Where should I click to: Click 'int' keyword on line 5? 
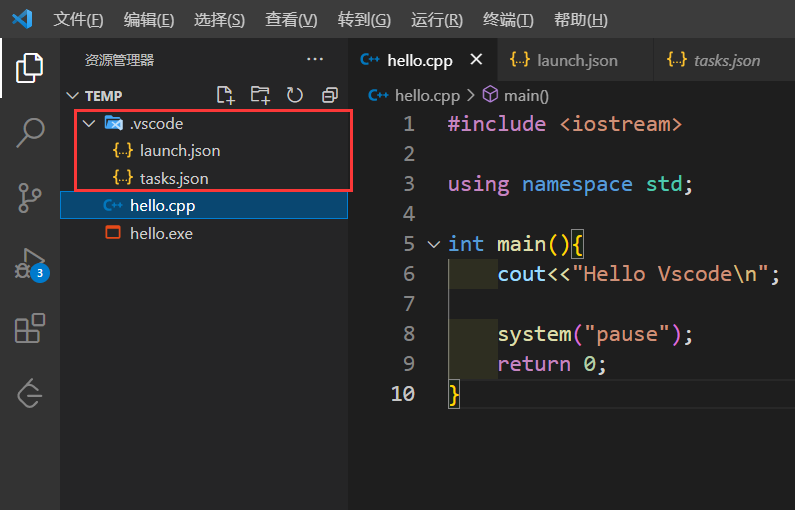tap(466, 244)
